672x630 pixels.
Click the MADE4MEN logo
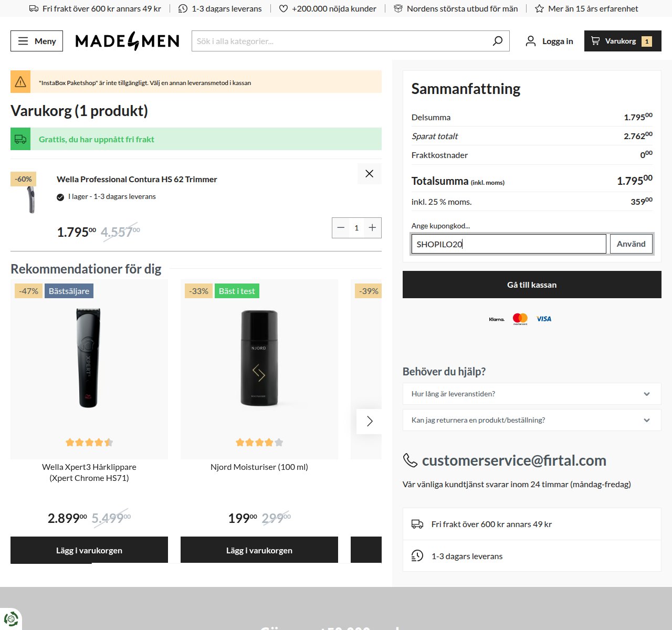click(x=127, y=41)
